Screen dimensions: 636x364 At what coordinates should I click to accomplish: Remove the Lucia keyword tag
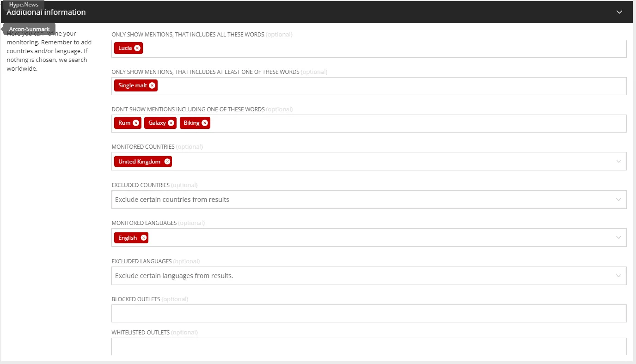pyautogui.click(x=137, y=48)
